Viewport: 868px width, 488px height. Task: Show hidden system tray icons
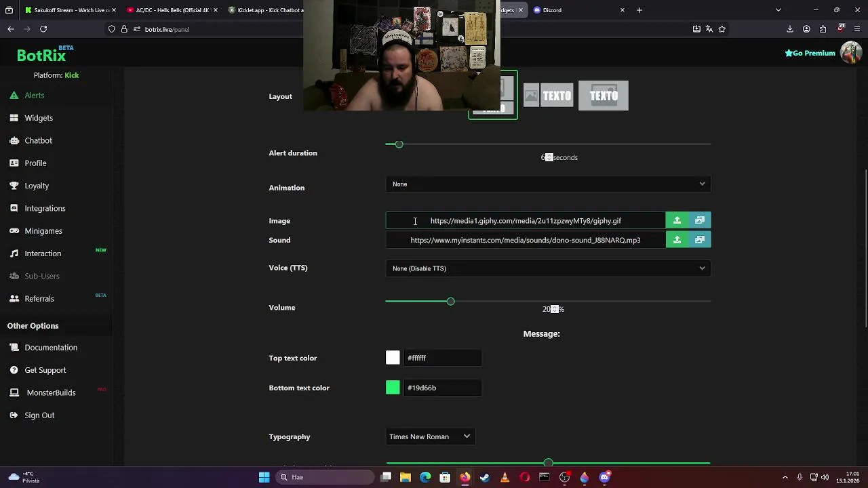(785, 477)
